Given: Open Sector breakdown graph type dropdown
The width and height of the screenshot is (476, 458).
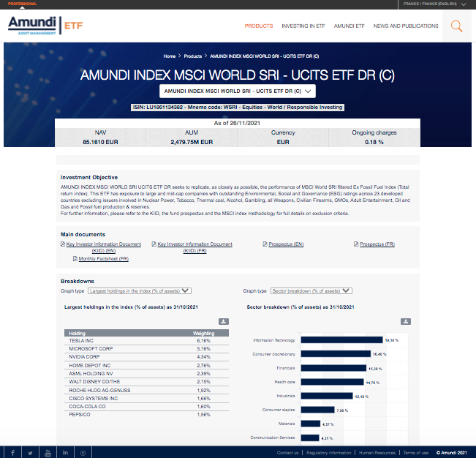Looking at the screenshot, I should 311,290.
